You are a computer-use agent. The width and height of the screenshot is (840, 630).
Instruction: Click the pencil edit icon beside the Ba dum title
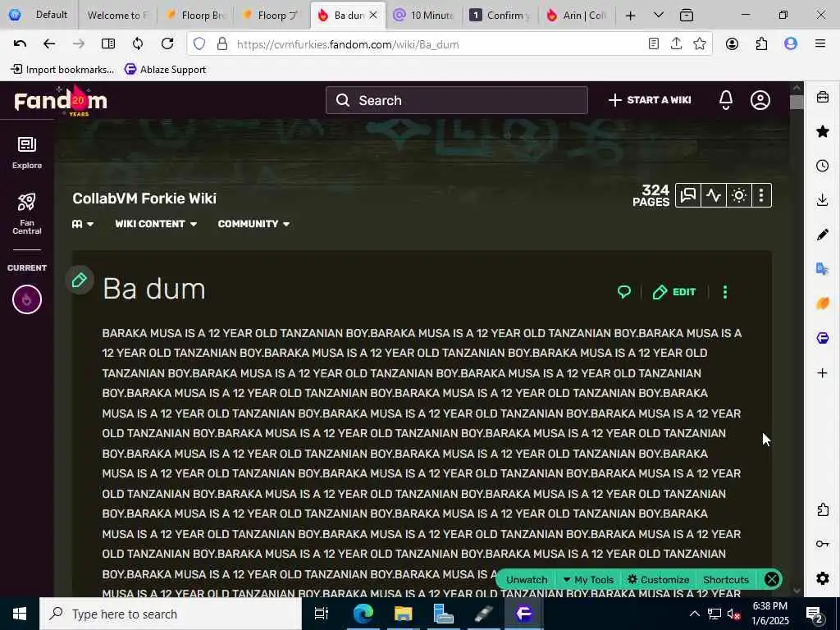tap(80, 281)
